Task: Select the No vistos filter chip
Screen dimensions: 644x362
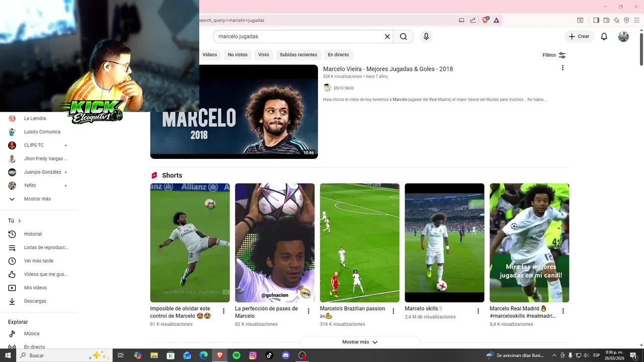Action: [x=237, y=55]
